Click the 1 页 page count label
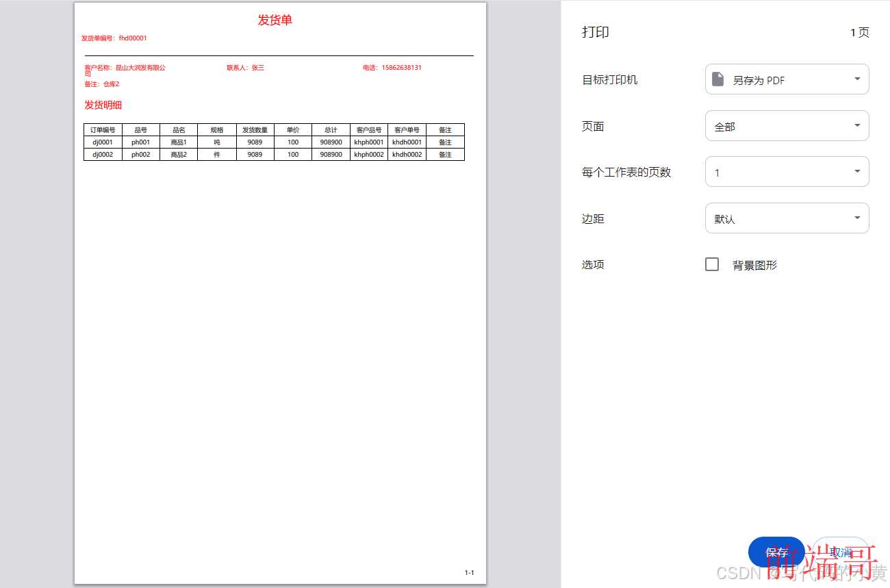The height and width of the screenshot is (588, 890). pyautogui.click(x=860, y=32)
